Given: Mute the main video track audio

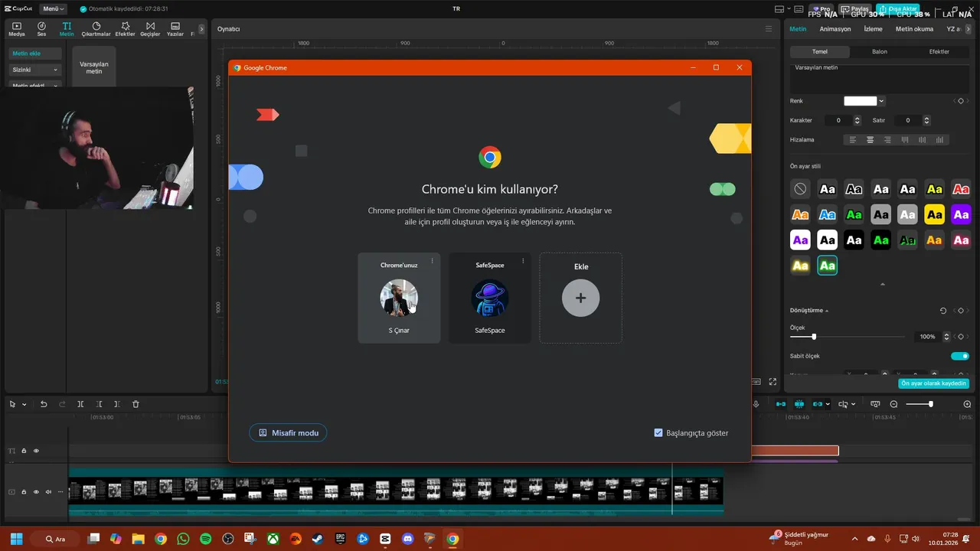Looking at the screenshot, I should pyautogui.click(x=48, y=492).
